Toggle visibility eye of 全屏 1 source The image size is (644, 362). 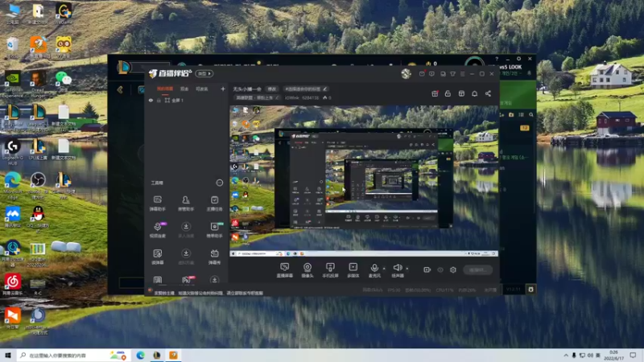pos(151,100)
